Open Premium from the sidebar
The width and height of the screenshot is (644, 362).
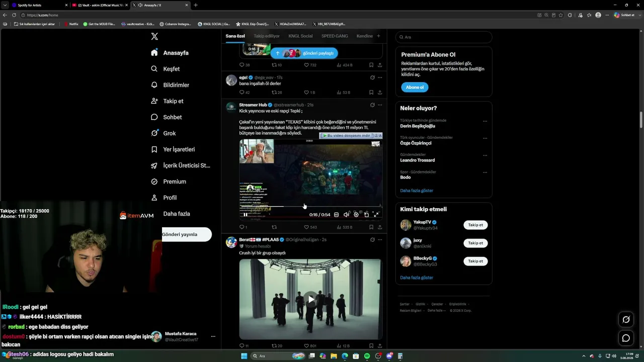(x=168, y=182)
